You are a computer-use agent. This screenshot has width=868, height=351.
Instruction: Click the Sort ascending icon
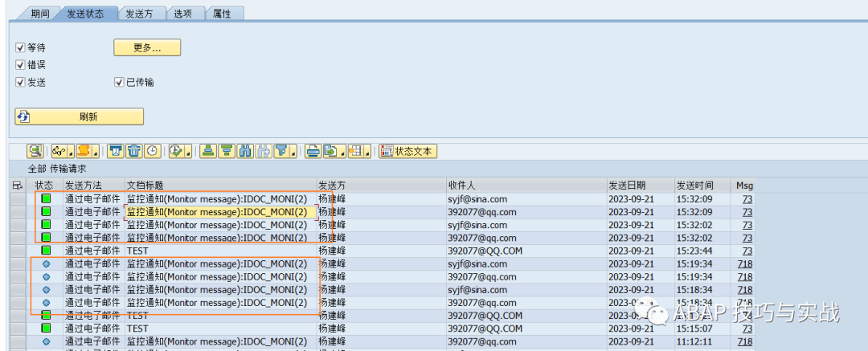click(x=209, y=150)
